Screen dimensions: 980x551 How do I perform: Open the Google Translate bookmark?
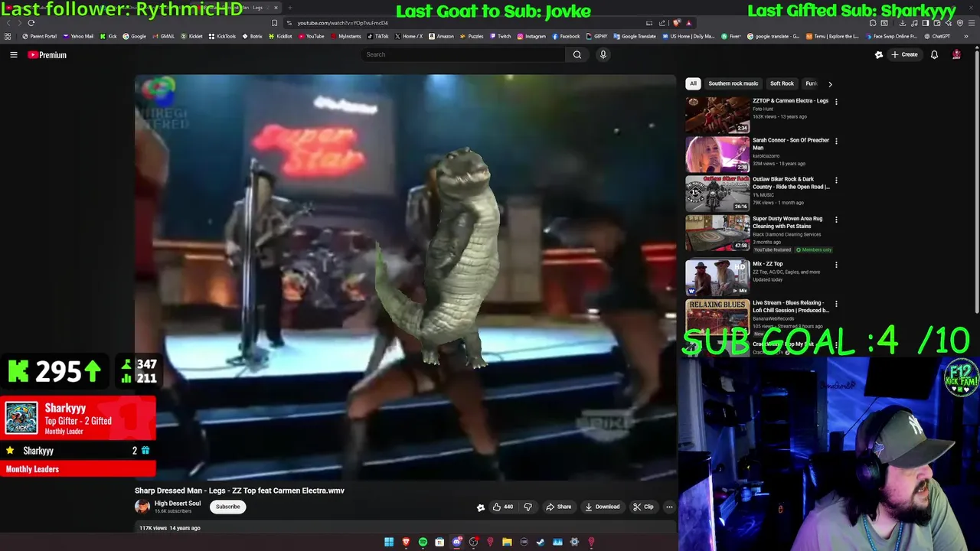[x=634, y=36]
